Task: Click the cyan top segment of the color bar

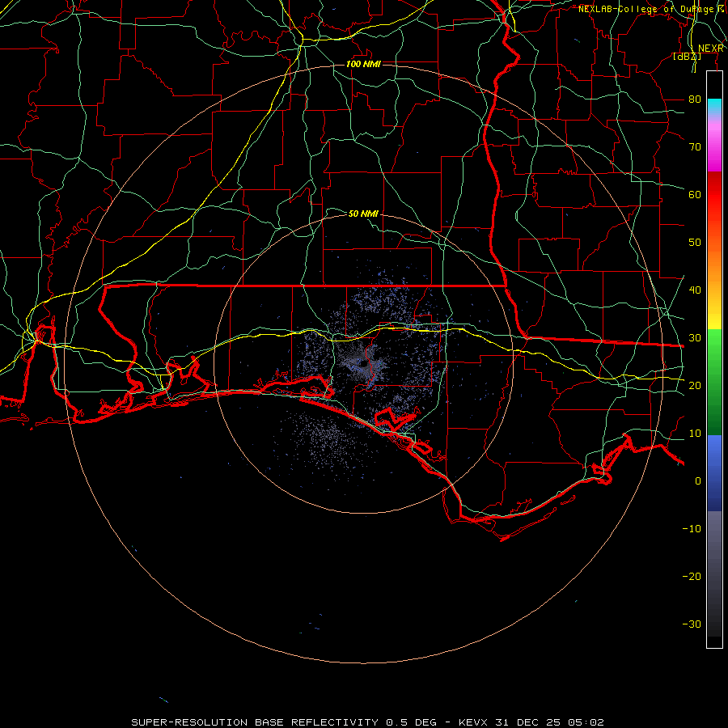Action: [x=714, y=107]
